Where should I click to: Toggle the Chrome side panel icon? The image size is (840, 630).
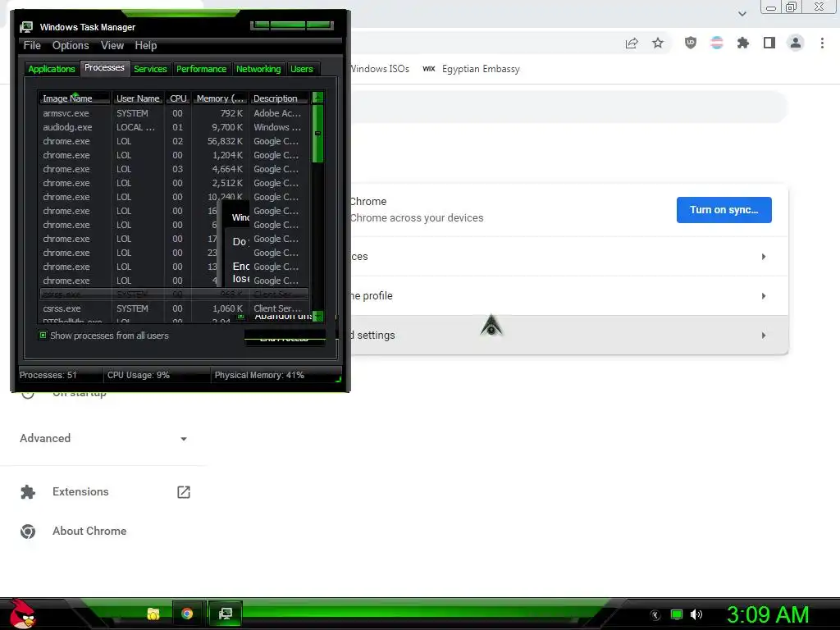[x=769, y=43]
